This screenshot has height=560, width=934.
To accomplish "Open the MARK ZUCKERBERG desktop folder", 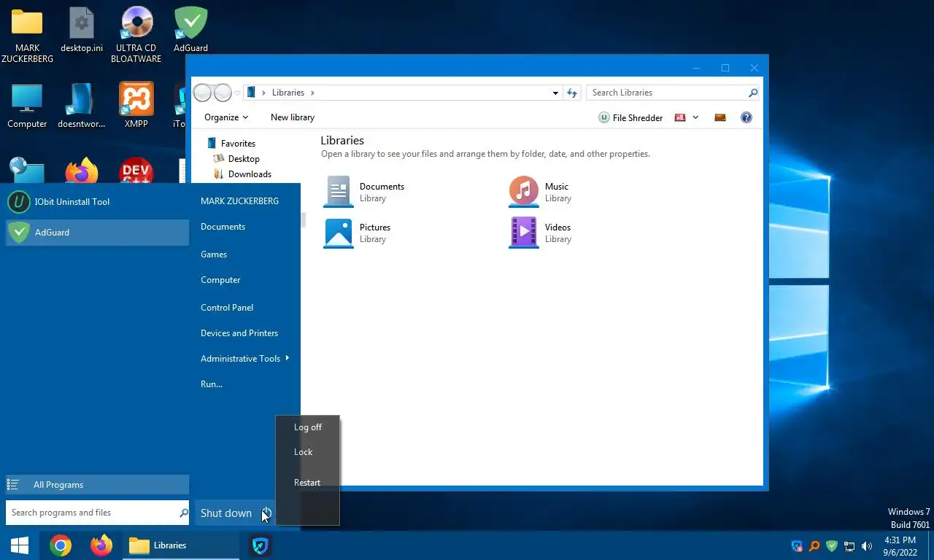I will tap(27, 34).
